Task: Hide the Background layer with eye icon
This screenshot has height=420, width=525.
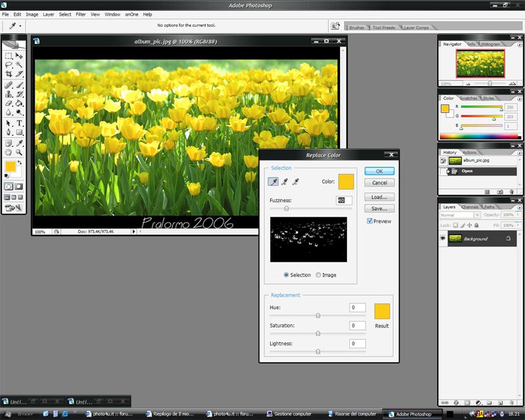Action: point(444,239)
